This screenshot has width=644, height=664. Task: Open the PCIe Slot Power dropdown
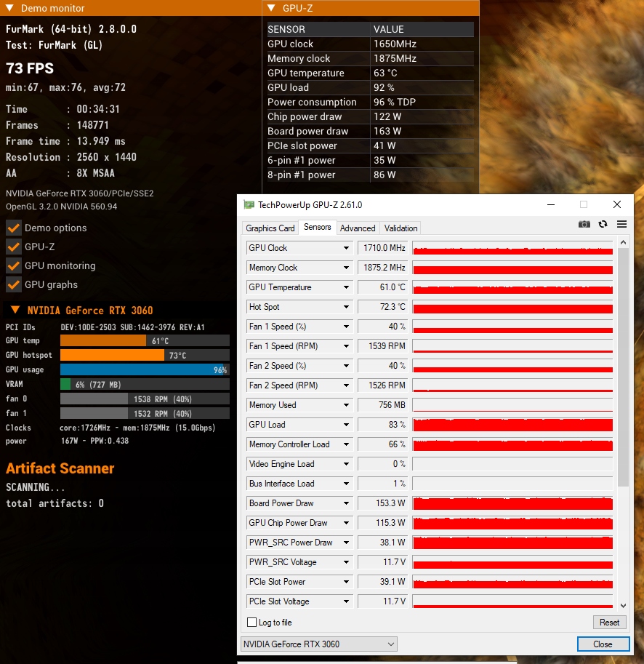(346, 581)
